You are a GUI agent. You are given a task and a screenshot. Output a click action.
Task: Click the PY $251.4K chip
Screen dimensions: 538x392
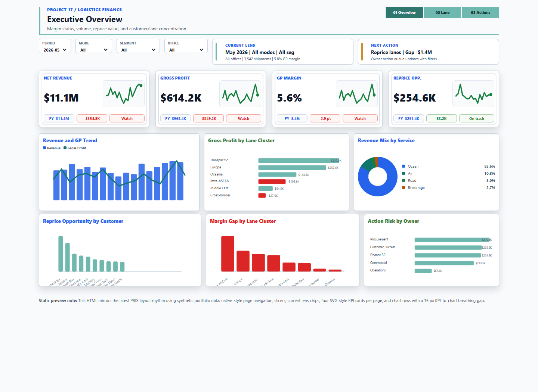[409, 118]
